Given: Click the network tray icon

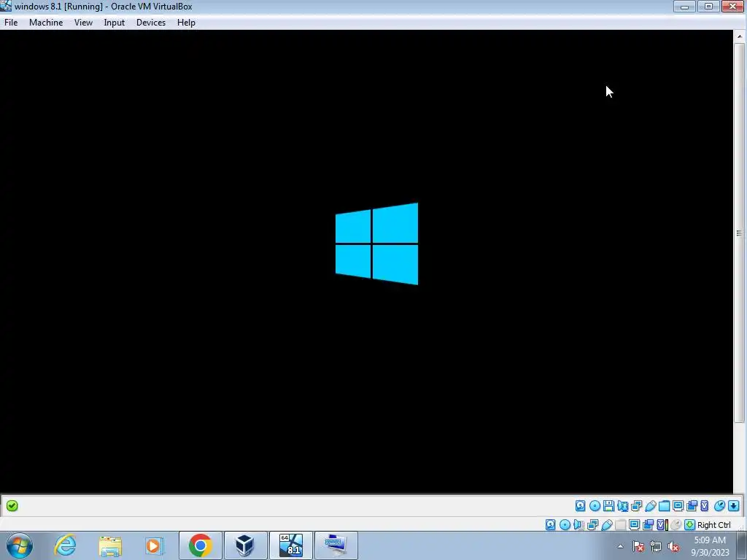Looking at the screenshot, I should (656, 546).
